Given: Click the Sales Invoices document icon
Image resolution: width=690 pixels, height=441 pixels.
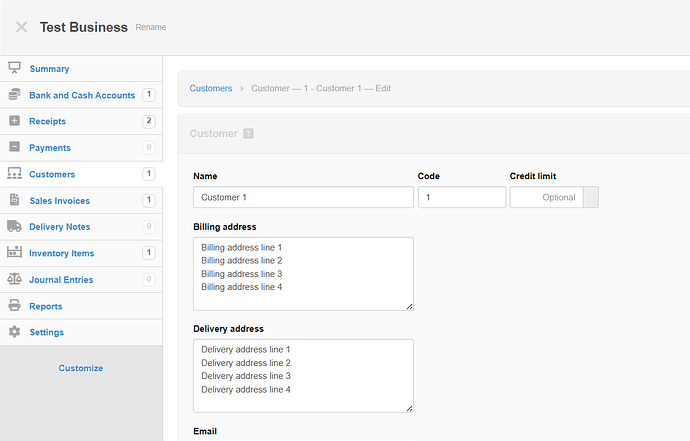Looking at the screenshot, I should click(14, 200).
